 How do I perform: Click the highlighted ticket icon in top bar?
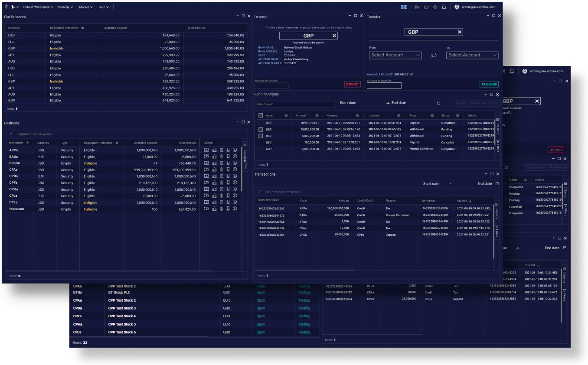(404, 7)
